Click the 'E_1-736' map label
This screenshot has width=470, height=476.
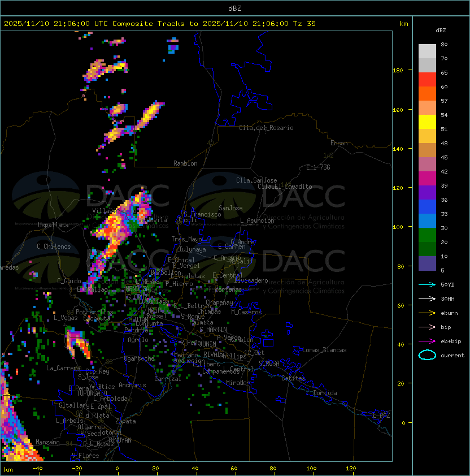(x=318, y=167)
